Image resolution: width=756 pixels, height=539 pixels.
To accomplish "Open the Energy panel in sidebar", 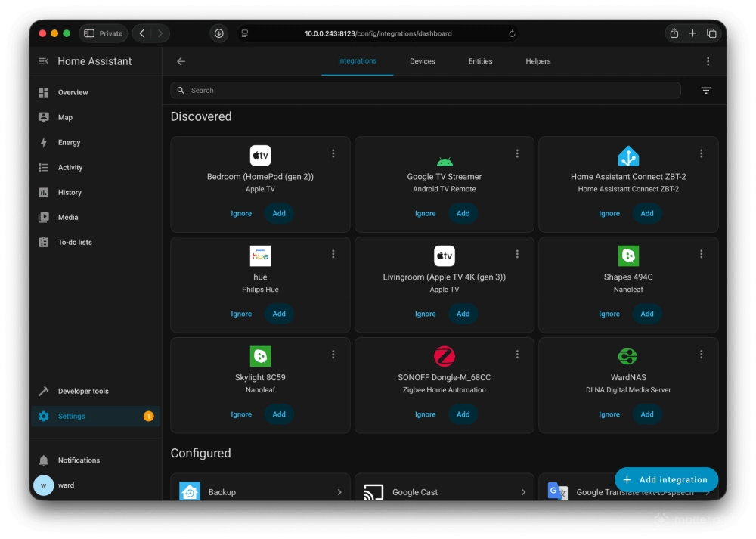I will [69, 142].
